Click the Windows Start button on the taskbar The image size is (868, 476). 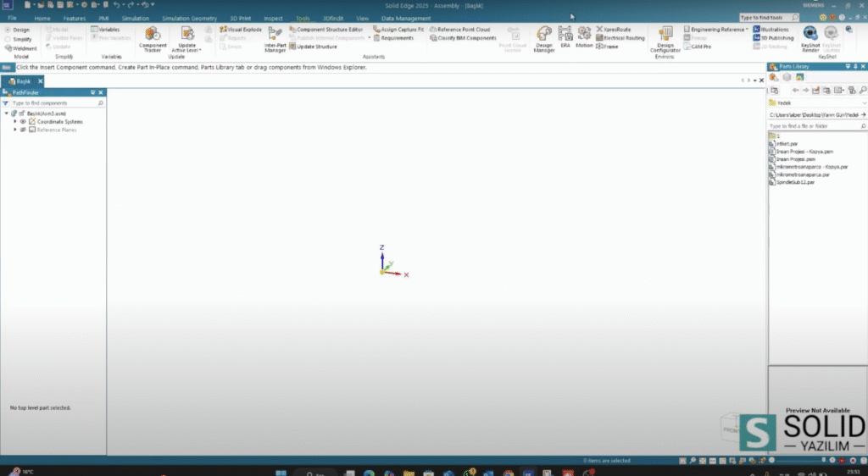point(281,473)
